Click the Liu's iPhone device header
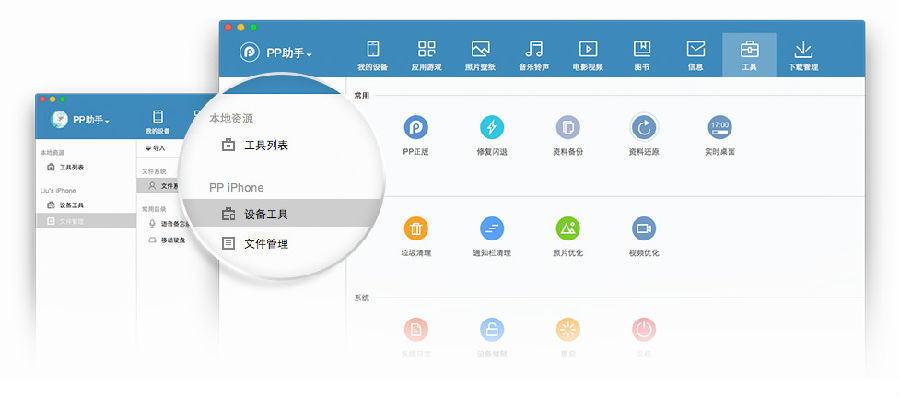This screenshot has height=397, width=900. coord(58,190)
